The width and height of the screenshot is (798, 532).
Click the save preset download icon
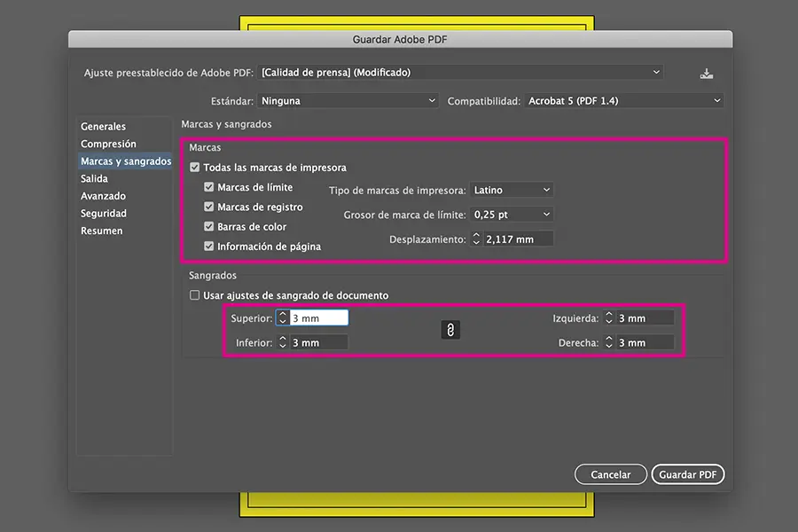(x=706, y=74)
